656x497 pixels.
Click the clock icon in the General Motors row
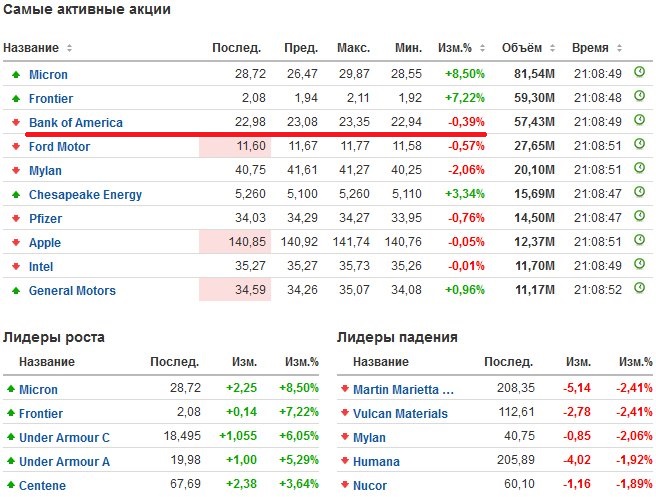click(640, 290)
